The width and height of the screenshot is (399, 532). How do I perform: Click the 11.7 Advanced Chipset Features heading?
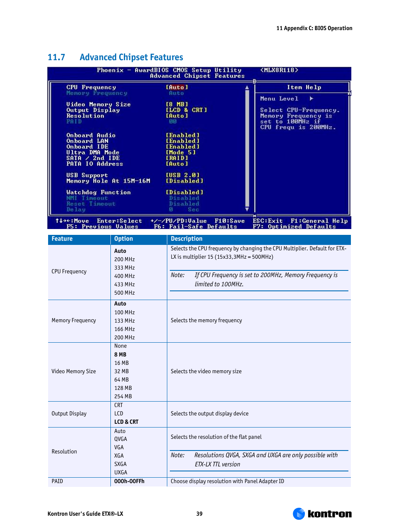point(115,57)
